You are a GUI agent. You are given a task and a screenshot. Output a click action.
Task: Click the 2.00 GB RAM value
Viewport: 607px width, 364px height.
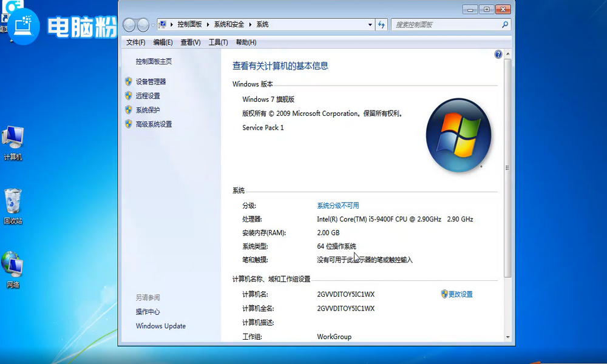(x=328, y=232)
